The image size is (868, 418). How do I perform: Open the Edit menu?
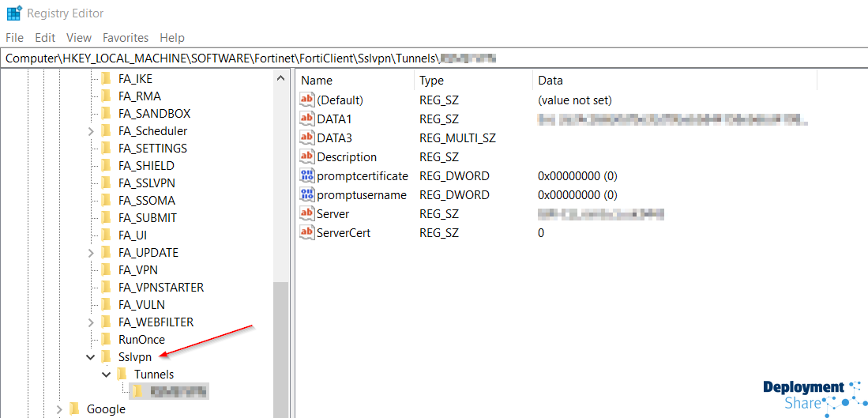[45, 37]
